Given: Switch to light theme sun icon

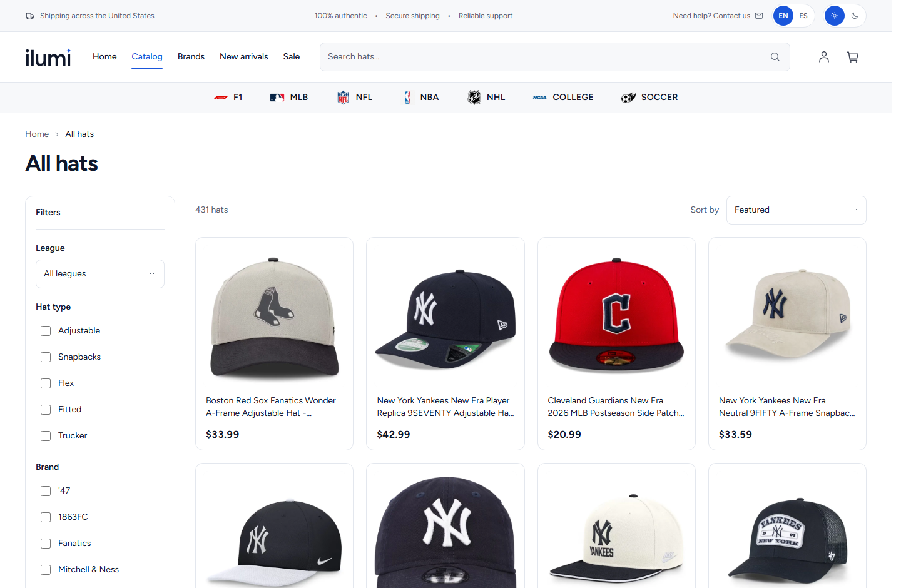Looking at the screenshot, I should coord(835,16).
